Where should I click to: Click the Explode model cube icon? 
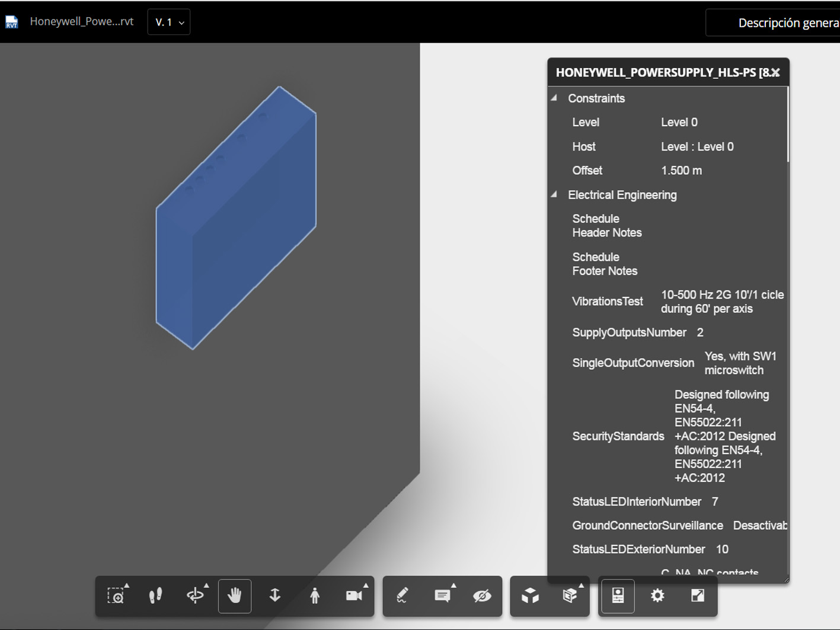pos(530,596)
